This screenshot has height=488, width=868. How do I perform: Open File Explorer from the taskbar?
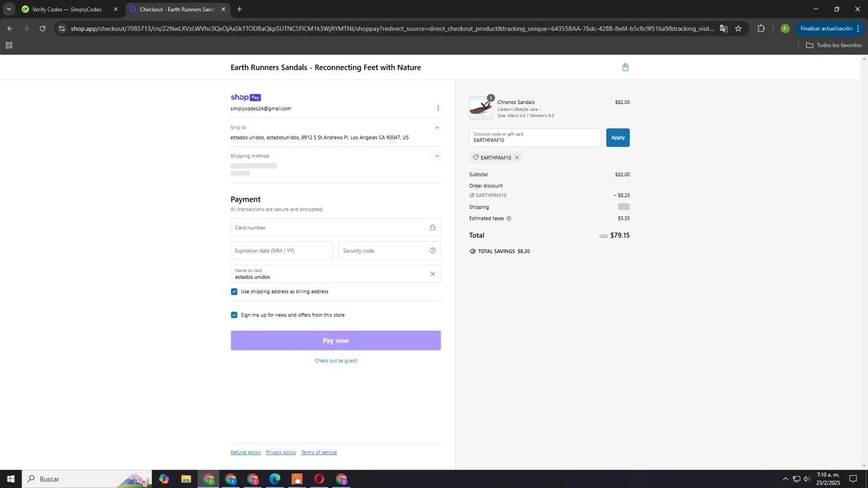[x=186, y=479]
